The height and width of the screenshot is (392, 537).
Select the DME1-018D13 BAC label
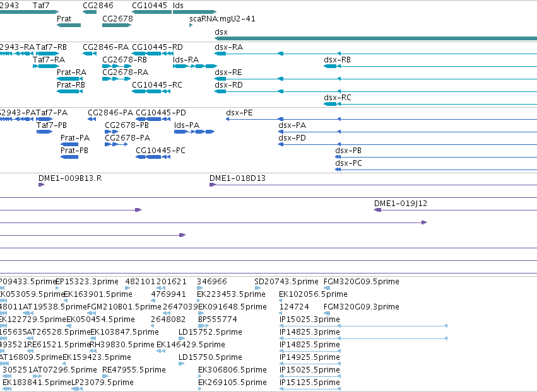[x=238, y=178]
